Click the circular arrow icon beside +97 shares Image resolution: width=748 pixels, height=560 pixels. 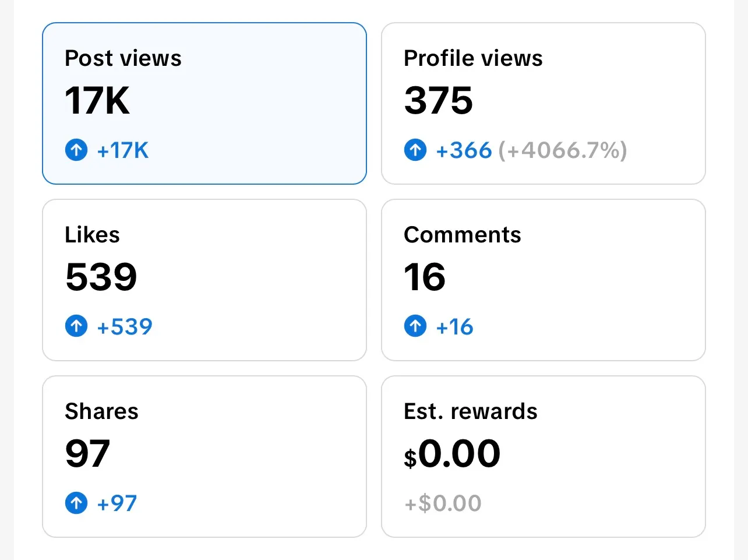(76, 503)
